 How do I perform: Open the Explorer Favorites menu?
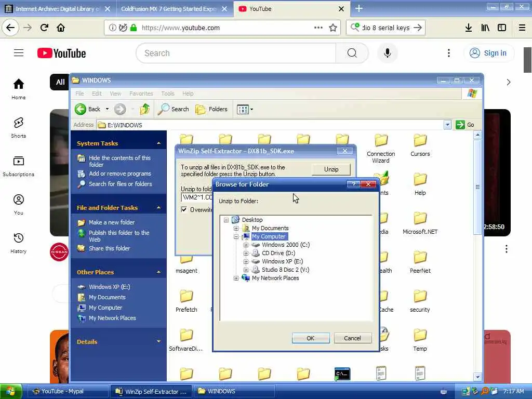pos(141,94)
